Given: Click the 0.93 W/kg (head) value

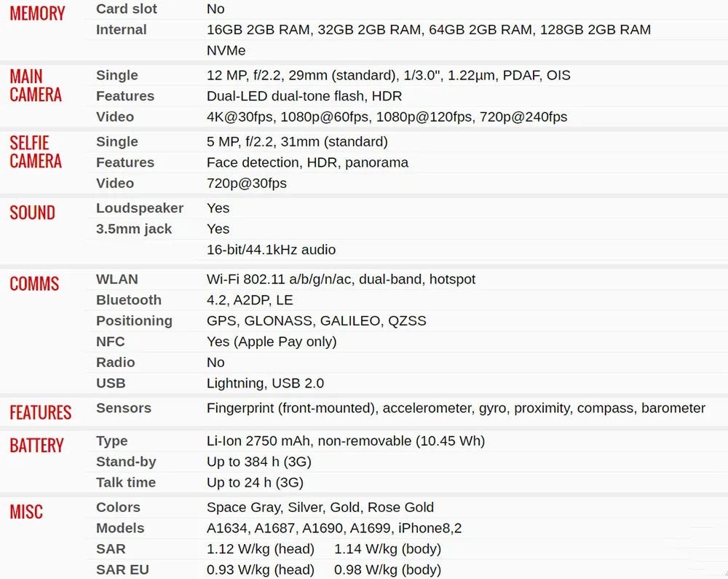Looking at the screenshot, I should 261,570.
